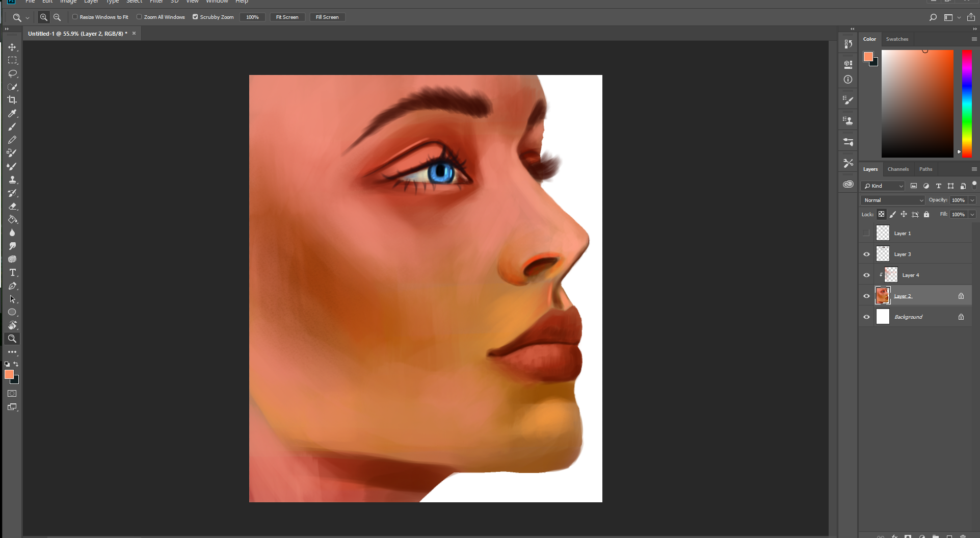Open the Kind filter dropdown

[x=883, y=186]
